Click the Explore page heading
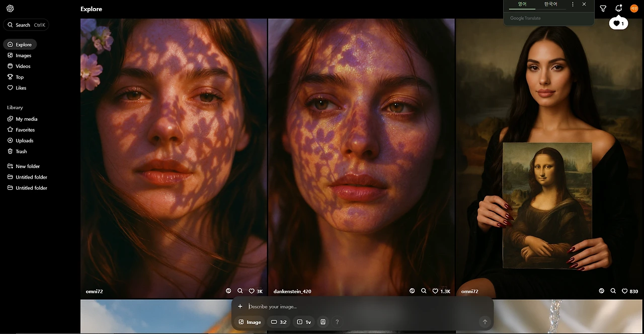This screenshot has width=644, height=334. point(91,9)
